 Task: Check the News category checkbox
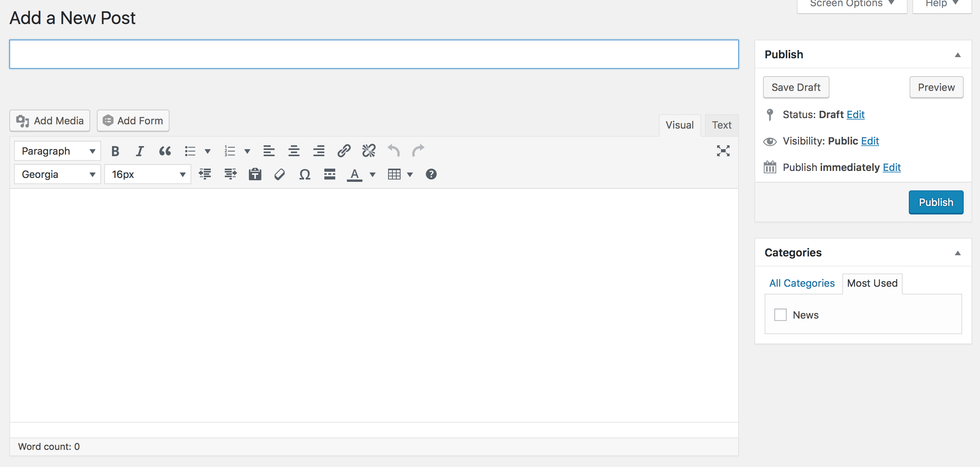click(x=780, y=315)
